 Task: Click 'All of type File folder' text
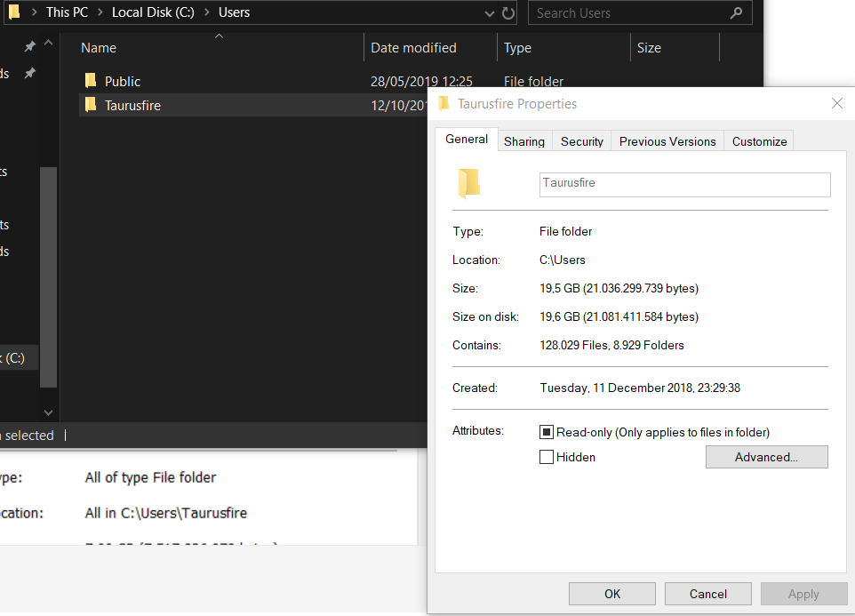pos(150,477)
